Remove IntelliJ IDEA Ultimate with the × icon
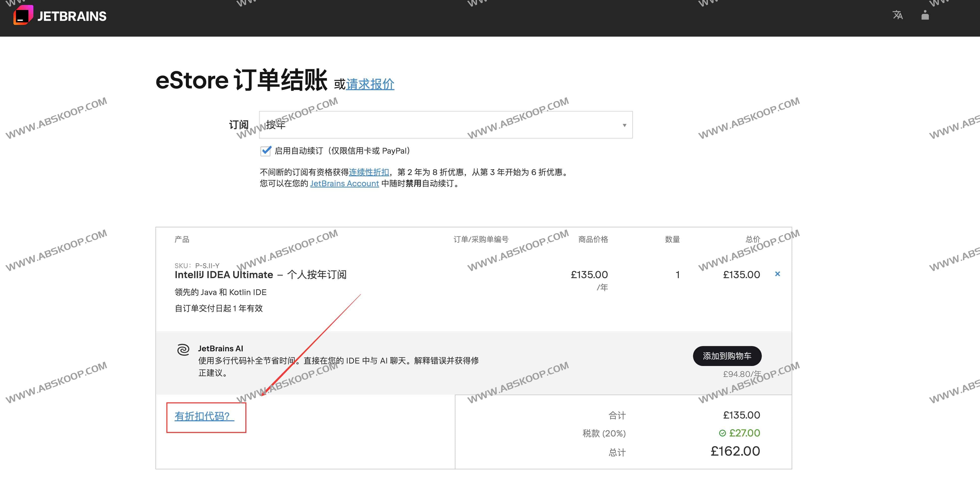Image resolution: width=980 pixels, height=486 pixels. pyautogui.click(x=777, y=274)
